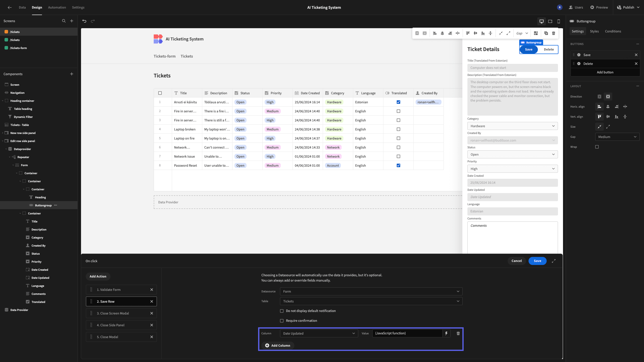Open settings gear for the Save button
644x362 pixels.
coord(579,55)
